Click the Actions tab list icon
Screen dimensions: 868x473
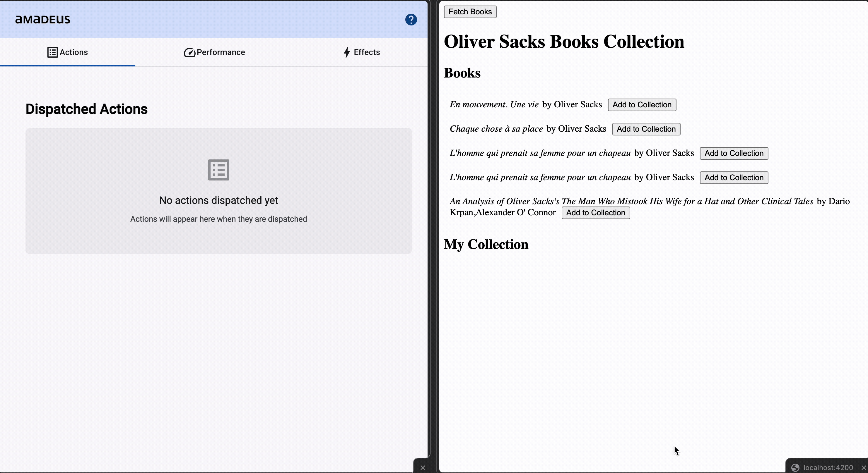point(52,52)
